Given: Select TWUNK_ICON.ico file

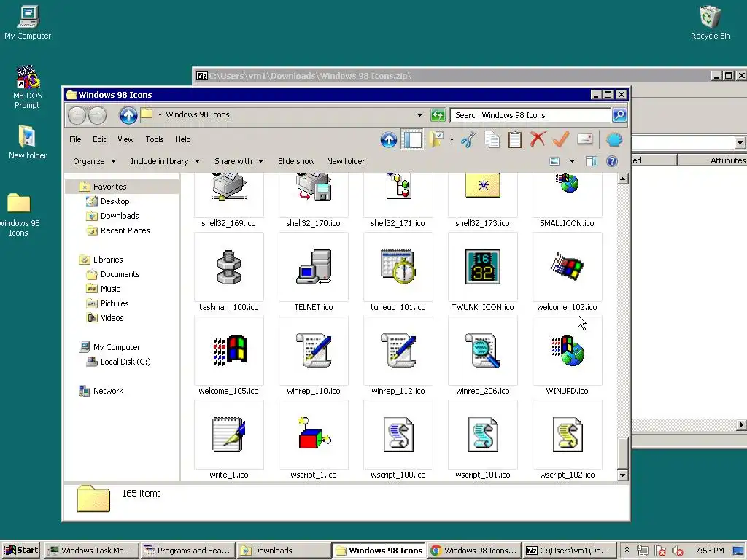Looking at the screenshot, I should [483, 273].
